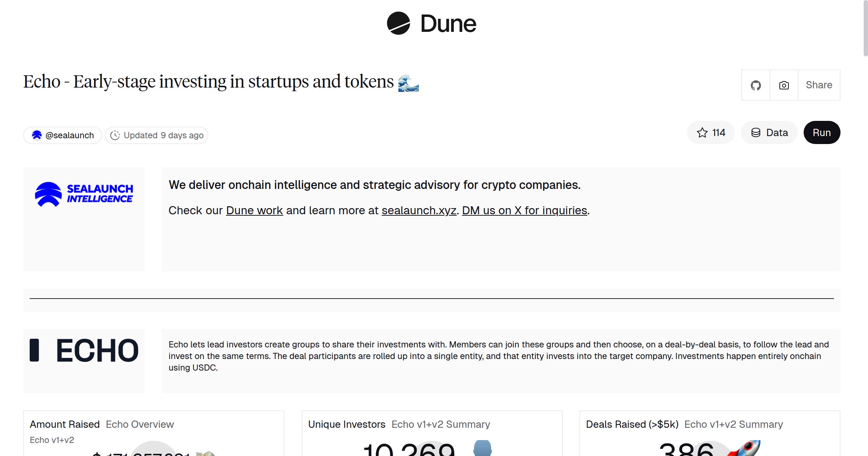Click the clock icon beside Updated 9 days ago

point(115,135)
